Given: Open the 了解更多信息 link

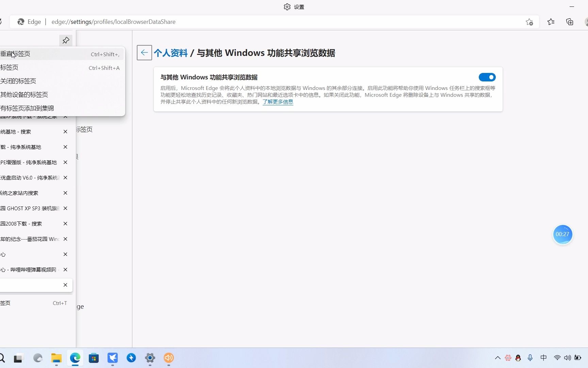Looking at the screenshot, I should [278, 102].
